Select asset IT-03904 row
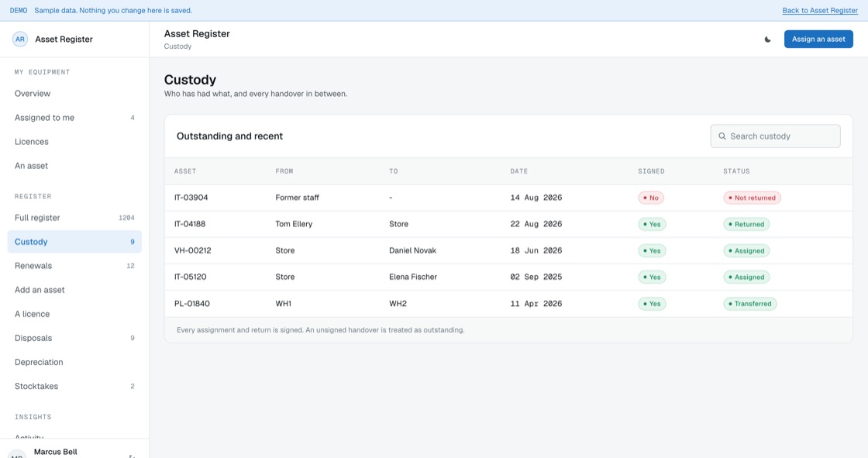Viewport: 868px width, 458px height. 508,198
